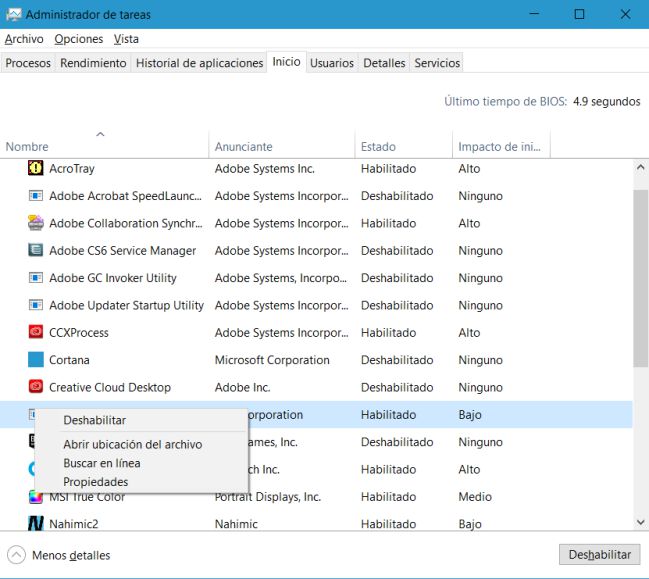Click the Adobe Inc. publisher cell

click(x=242, y=387)
